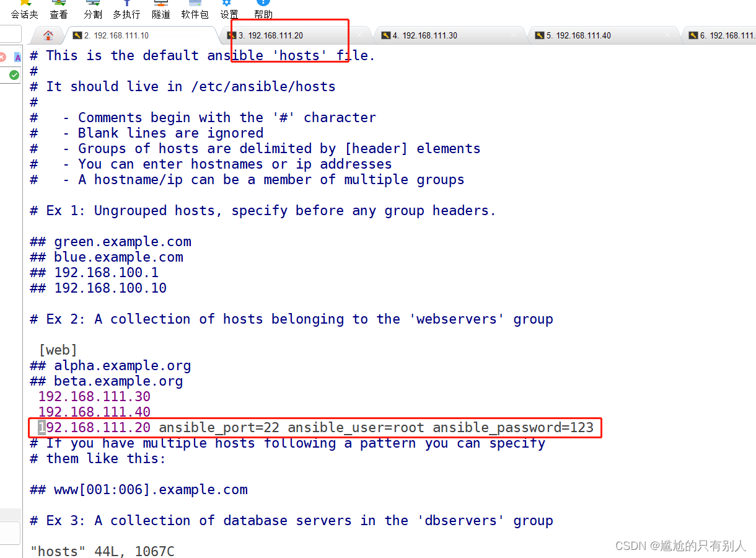The width and height of the screenshot is (756, 558).
Task: Click the "## 192.168.100.10" line
Action: click(99, 288)
